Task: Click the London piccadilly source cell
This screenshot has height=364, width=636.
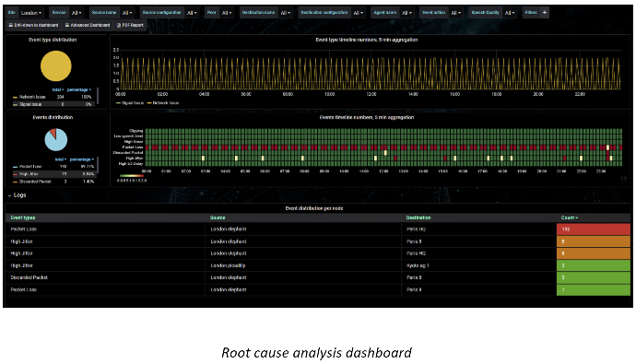Action: click(228, 265)
